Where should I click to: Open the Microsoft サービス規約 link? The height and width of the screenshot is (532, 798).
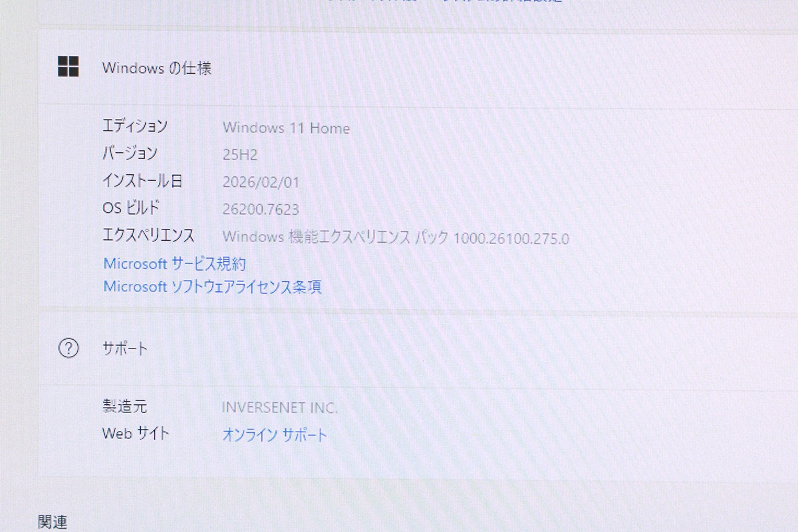click(174, 263)
